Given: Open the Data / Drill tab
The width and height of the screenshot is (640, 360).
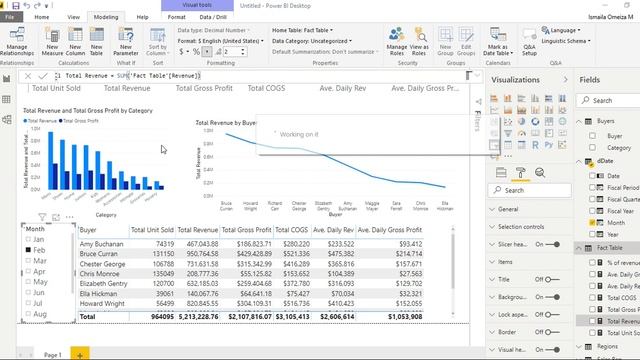Looking at the screenshot, I should pos(213,17).
